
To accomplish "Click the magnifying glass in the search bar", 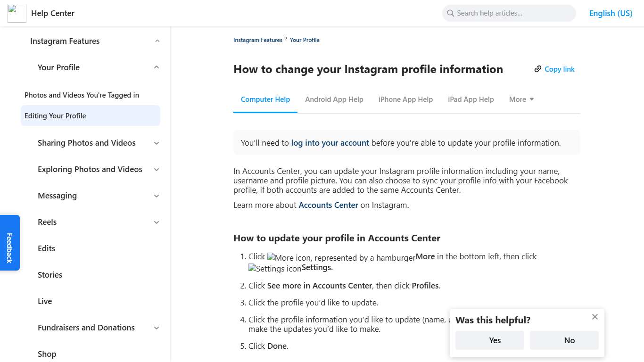I will pos(450,13).
